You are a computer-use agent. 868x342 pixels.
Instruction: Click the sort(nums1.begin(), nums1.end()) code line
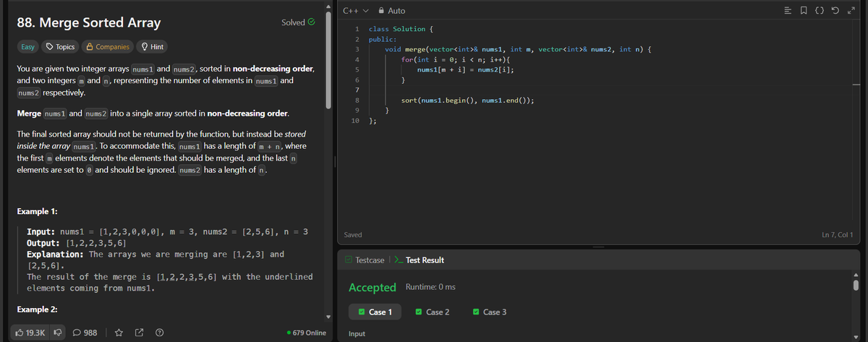[467, 101]
